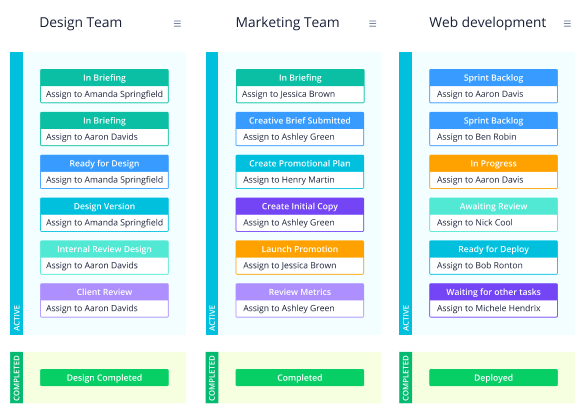582x410 pixels.
Task: Open the Design Team column menu icon
Action: [x=177, y=24]
